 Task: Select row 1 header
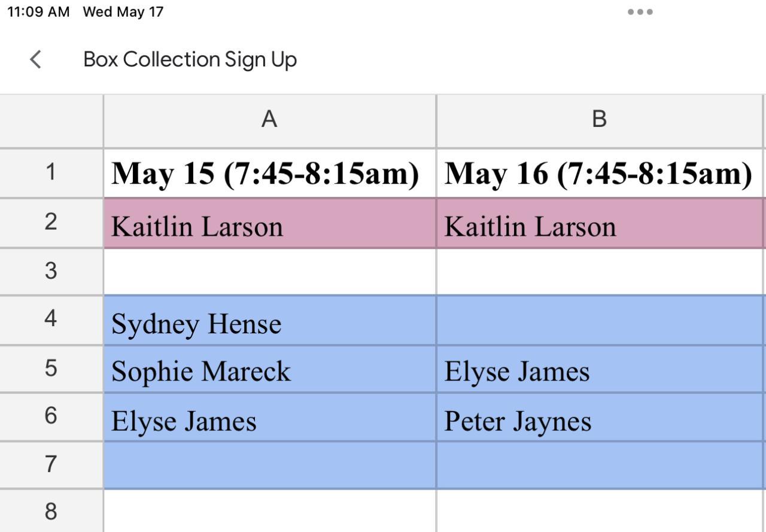click(51, 173)
